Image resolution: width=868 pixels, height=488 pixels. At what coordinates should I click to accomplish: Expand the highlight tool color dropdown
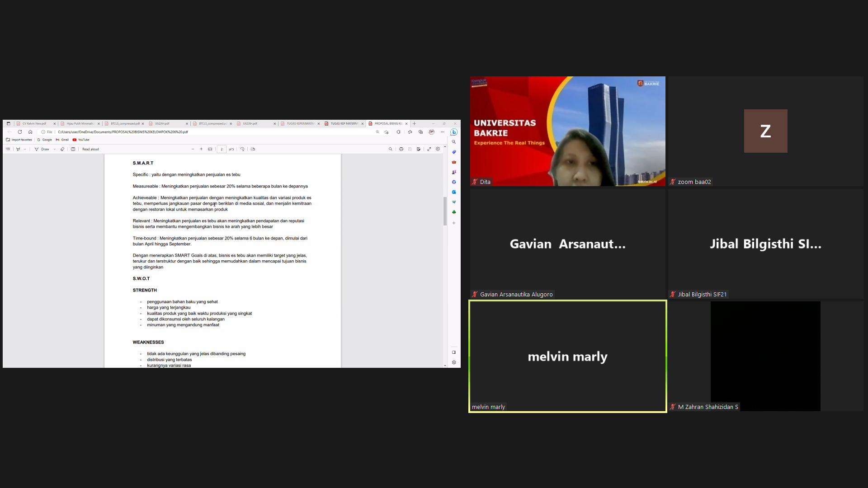(25, 149)
